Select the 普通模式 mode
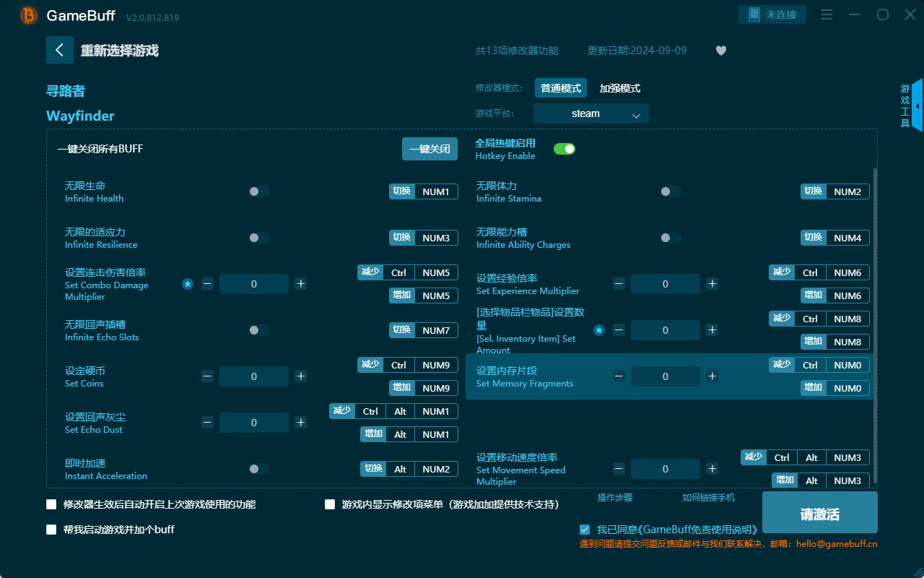Viewport: 924px width, 578px height. tap(560, 87)
